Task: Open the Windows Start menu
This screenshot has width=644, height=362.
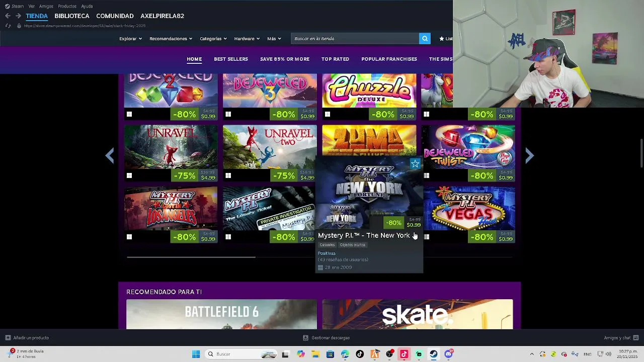Action: 196,354
